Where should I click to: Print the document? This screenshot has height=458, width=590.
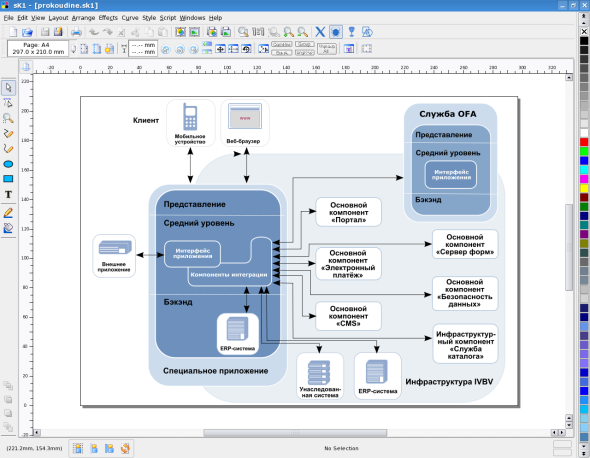[x=76, y=32]
